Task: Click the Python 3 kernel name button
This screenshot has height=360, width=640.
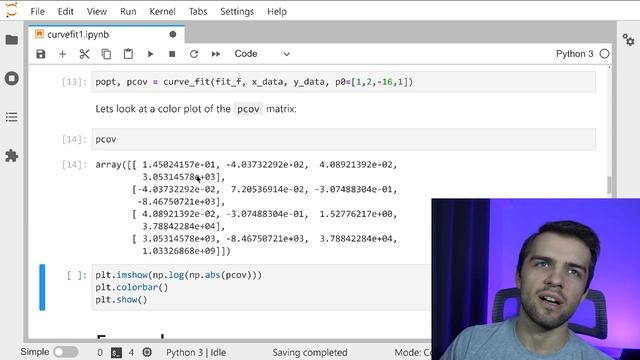Action: 574,54
